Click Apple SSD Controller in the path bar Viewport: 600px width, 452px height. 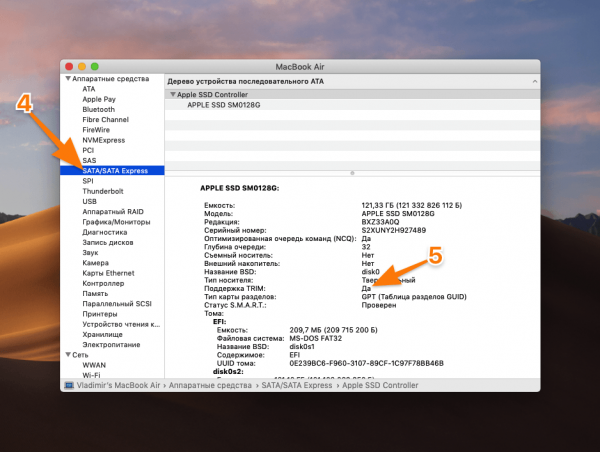coord(380,385)
